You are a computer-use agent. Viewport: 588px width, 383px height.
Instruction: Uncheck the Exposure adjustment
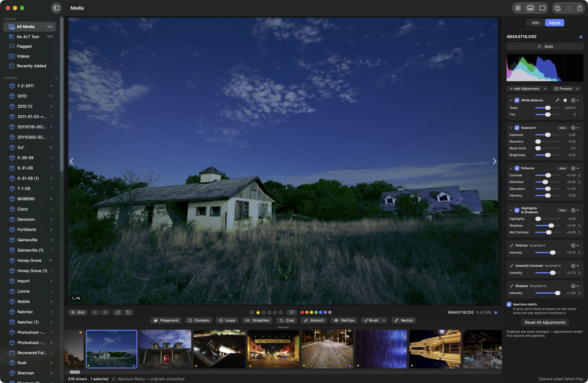(517, 128)
